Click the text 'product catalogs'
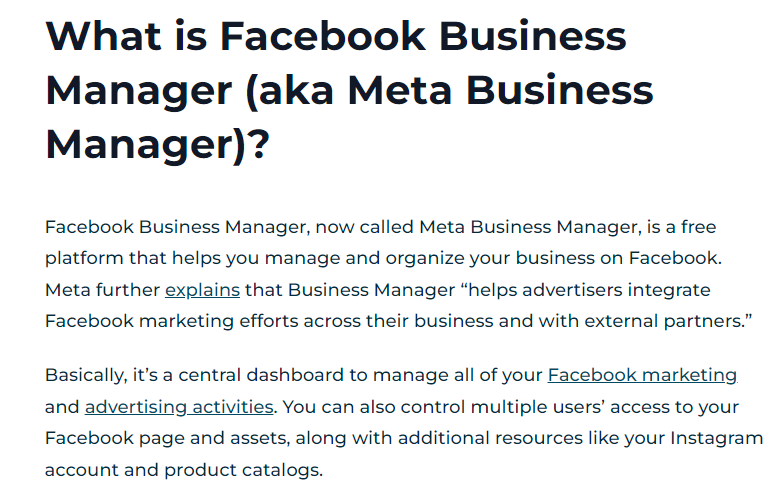The height and width of the screenshot is (501, 780). pyautogui.click(x=242, y=470)
